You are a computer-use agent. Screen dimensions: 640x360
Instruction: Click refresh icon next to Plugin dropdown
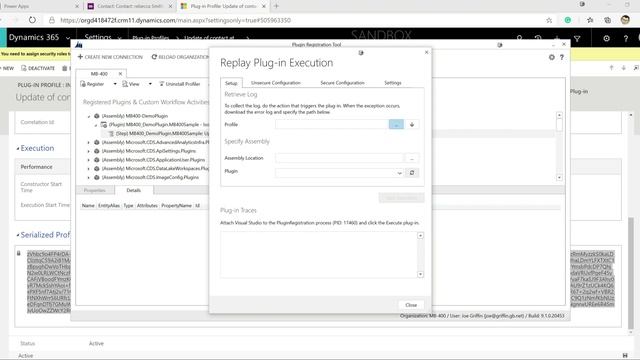[412, 173]
